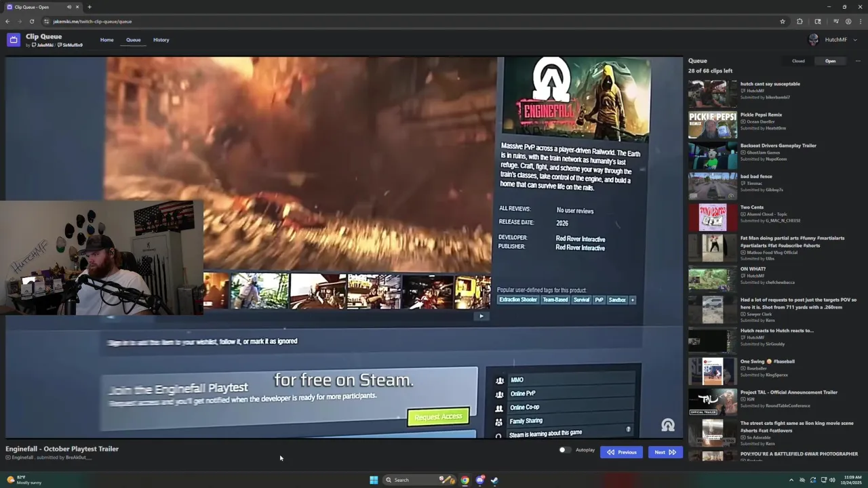Show hidden system tray icons chevron

click(x=791, y=480)
